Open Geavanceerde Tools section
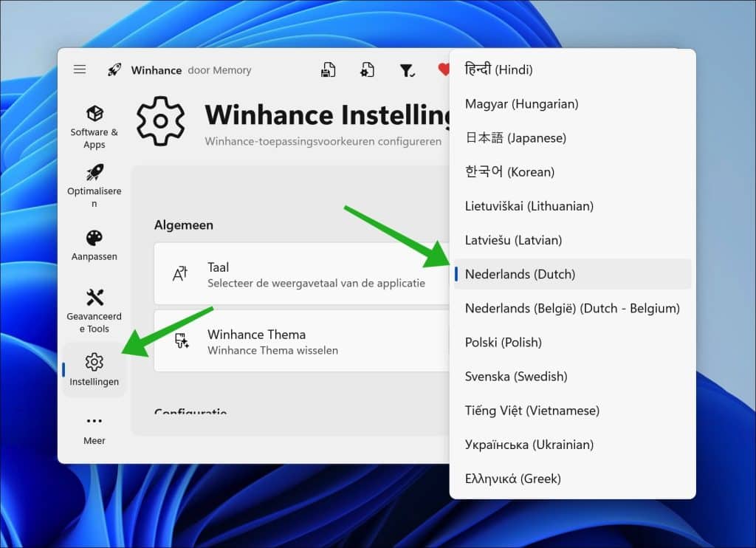The image size is (756, 548). click(x=94, y=311)
